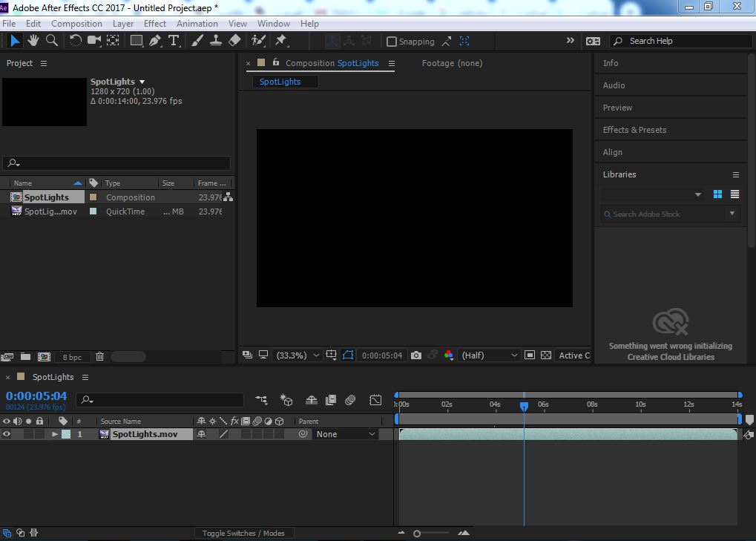The image size is (756, 541).
Task: Select the Rotation tool
Action: [x=75, y=41]
